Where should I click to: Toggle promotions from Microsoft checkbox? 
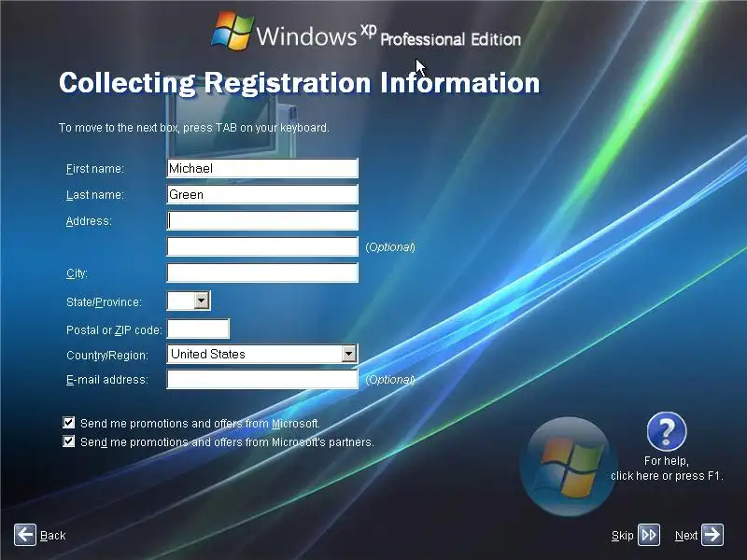(68, 423)
